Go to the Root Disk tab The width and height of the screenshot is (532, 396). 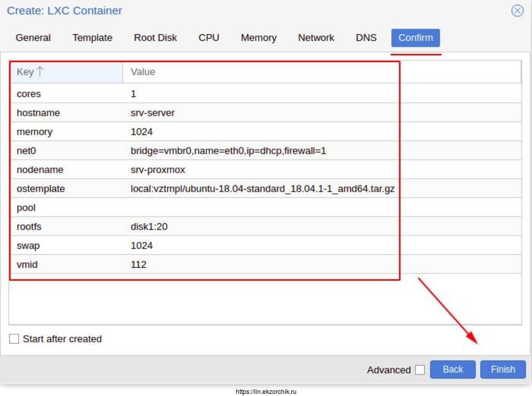coord(155,38)
